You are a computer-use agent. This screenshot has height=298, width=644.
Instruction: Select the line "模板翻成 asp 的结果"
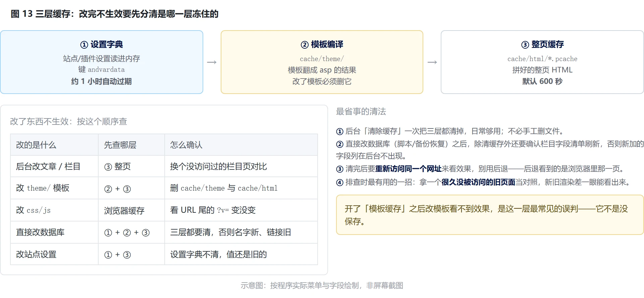(x=322, y=70)
